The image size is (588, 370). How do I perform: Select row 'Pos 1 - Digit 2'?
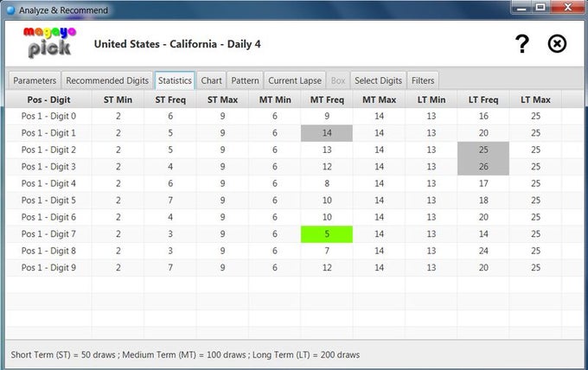[x=294, y=150]
